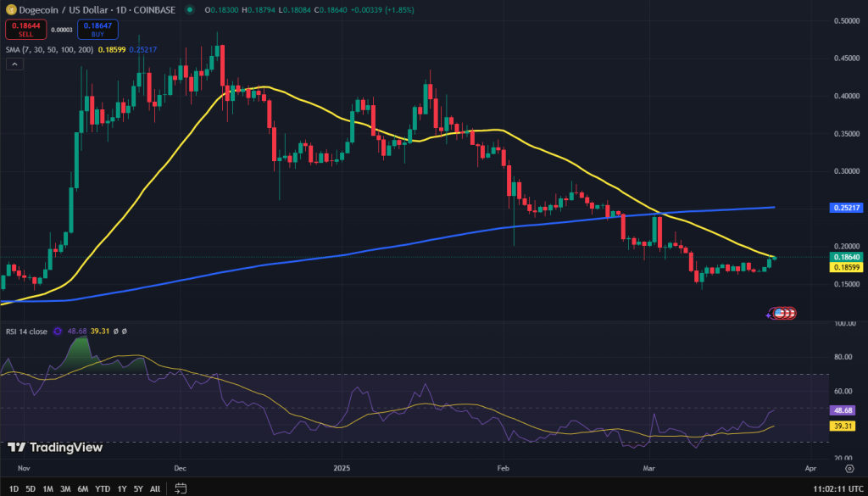Click the Dec label on time axis
The image size is (868, 496).
[x=180, y=468]
